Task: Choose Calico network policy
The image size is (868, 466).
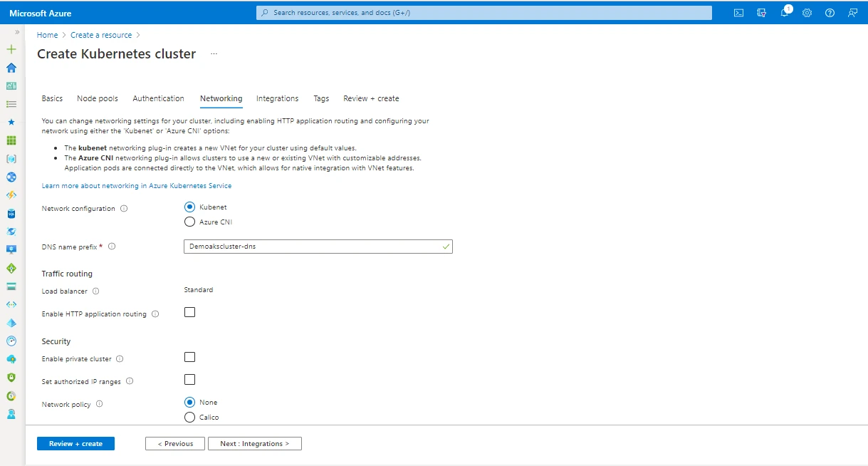Action: (189, 417)
